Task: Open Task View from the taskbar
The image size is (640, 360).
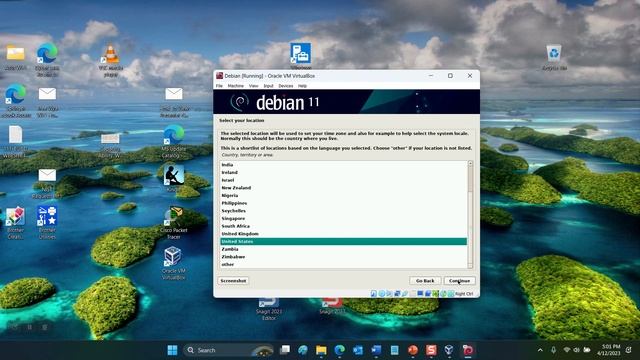Action: tap(285, 350)
